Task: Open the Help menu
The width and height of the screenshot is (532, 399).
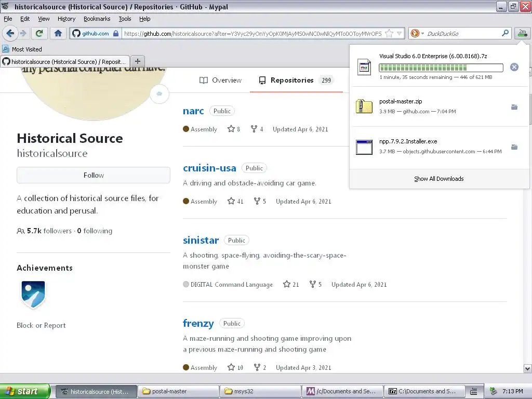Action: tap(145, 19)
